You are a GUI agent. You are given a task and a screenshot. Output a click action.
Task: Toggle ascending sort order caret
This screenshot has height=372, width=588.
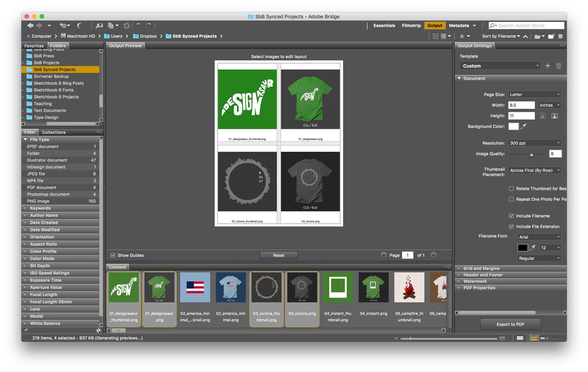coord(525,36)
